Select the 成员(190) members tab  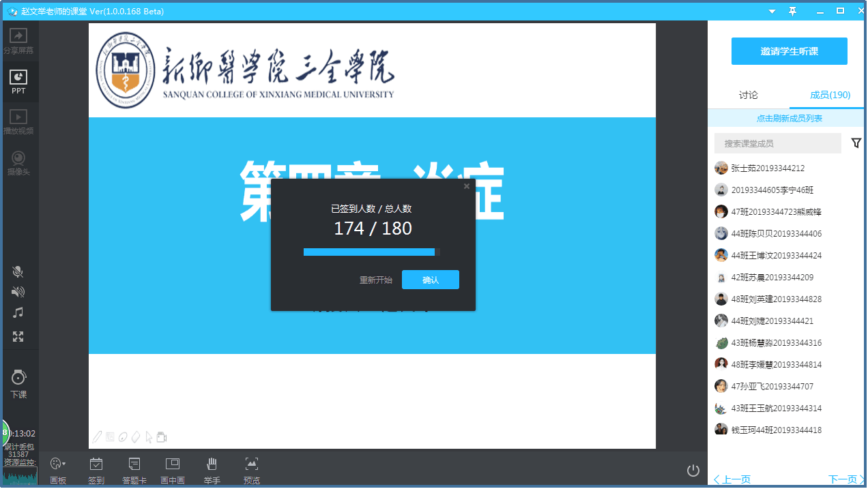[830, 95]
